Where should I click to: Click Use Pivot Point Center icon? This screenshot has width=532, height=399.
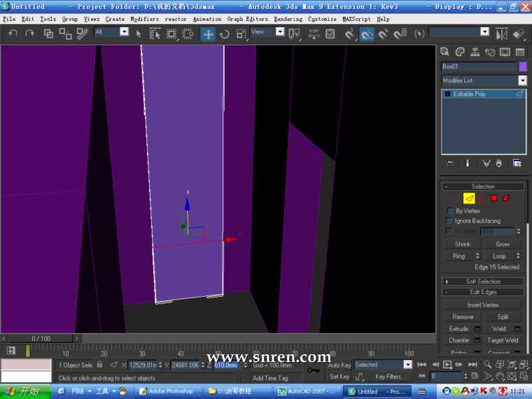[x=294, y=34]
